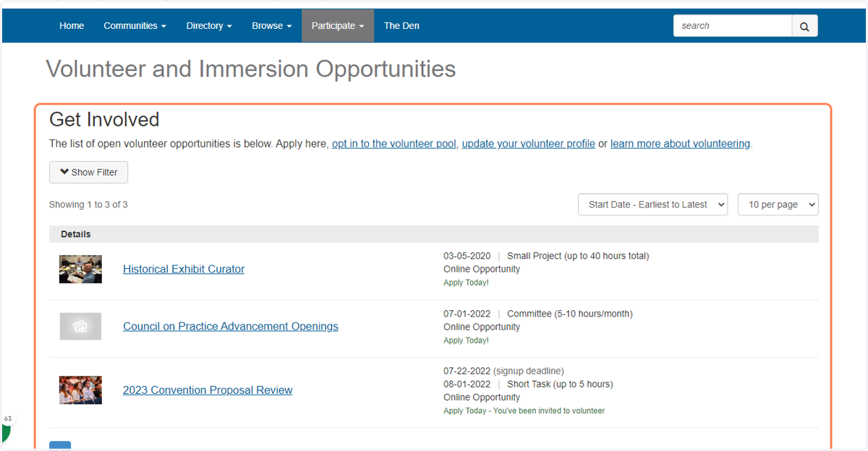Open the Home navigation item
The image size is (868, 451).
(x=72, y=26)
